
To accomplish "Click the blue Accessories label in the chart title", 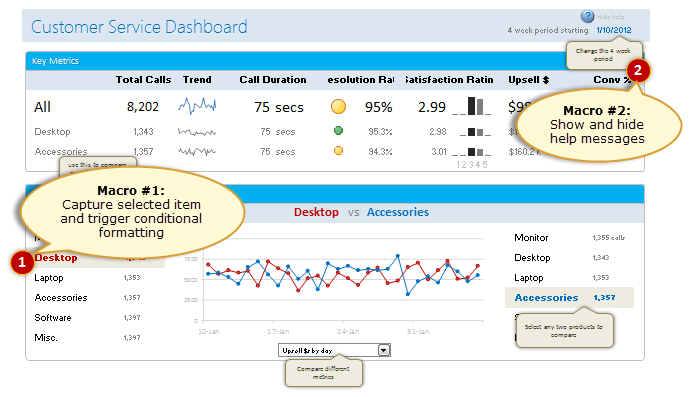I will click(x=398, y=212).
